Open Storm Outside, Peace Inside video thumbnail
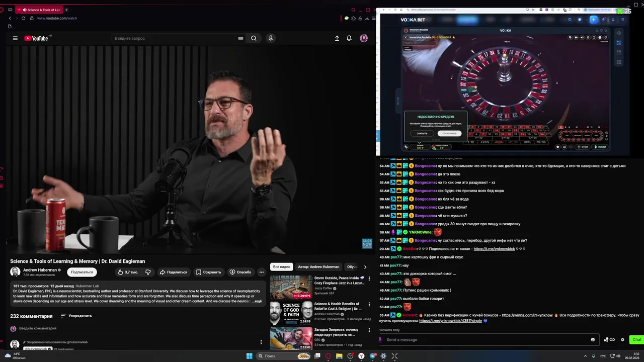Image resolution: width=644 pixels, height=362 pixels. pos(291,287)
